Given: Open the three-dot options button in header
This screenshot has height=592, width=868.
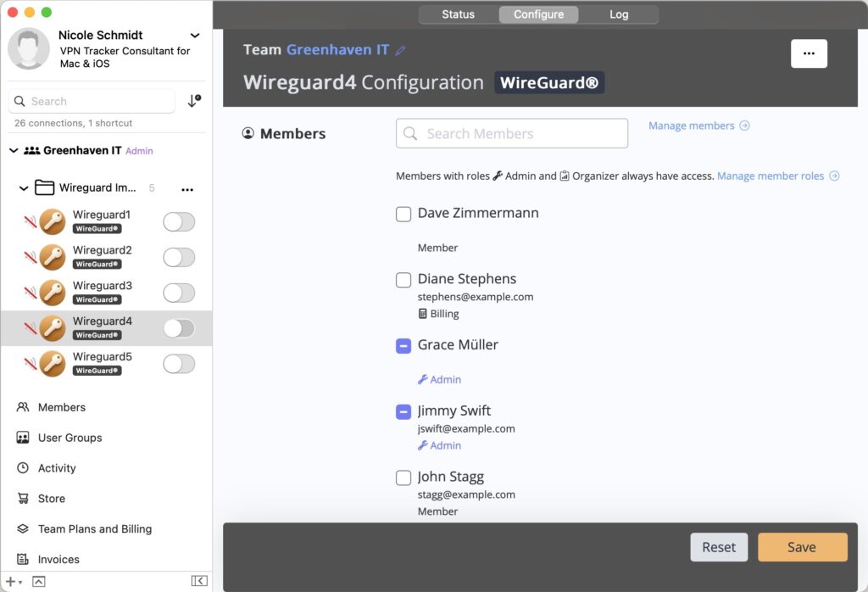Looking at the screenshot, I should point(809,53).
